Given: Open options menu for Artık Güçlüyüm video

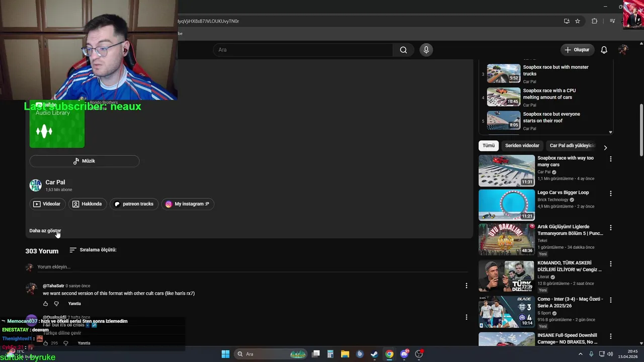Looking at the screenshot, I should 611,227.
